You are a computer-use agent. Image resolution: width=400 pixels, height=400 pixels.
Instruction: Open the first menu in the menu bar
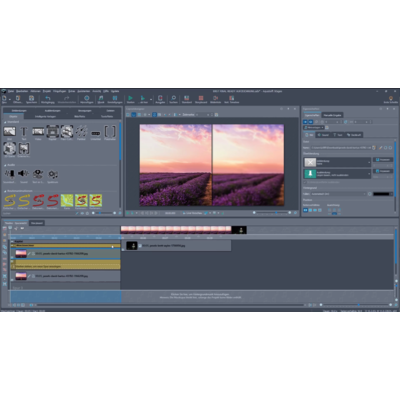[x=11, y=91]
